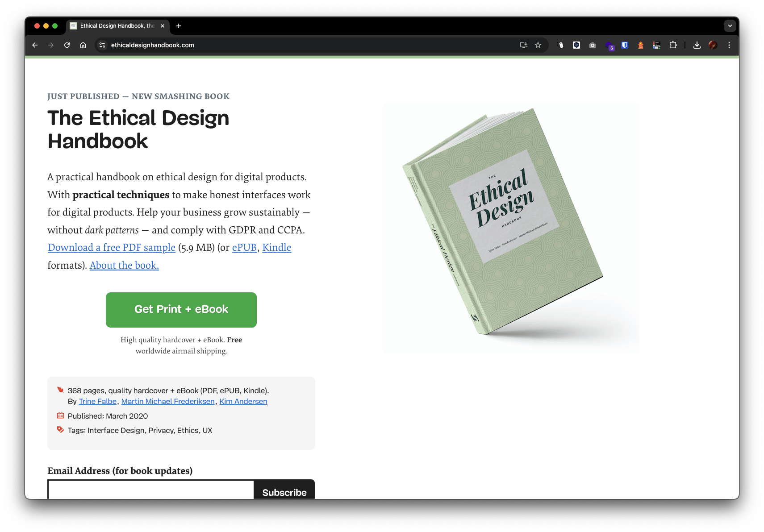Click the book cover image
The height and width of the screenshot is (532, 764).
click(511, 228)
